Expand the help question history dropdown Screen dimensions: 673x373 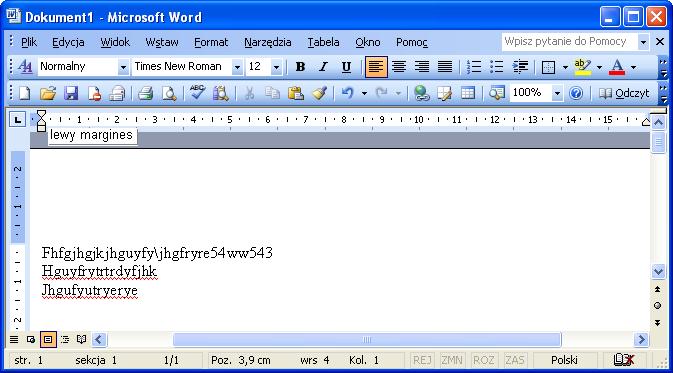pos(643,42)
